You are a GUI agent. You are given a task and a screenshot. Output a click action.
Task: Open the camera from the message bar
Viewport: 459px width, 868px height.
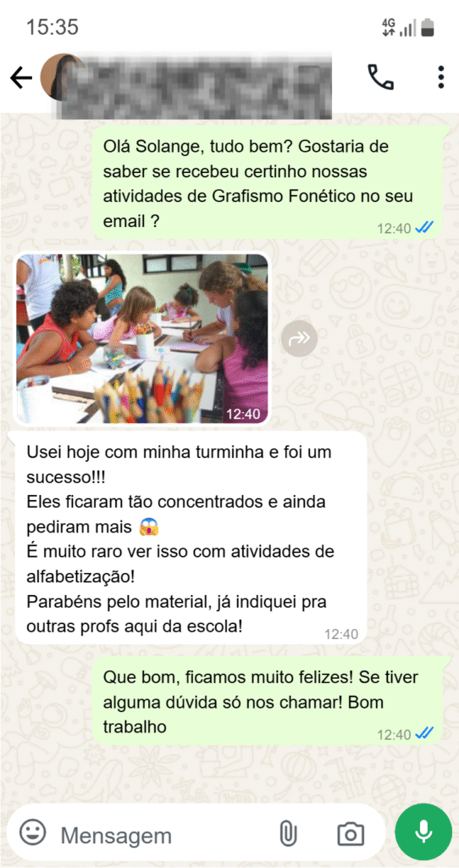(x=351, y=834)
